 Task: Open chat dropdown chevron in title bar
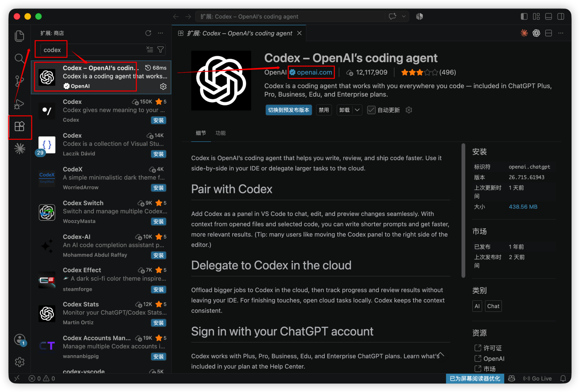[404, 17]
